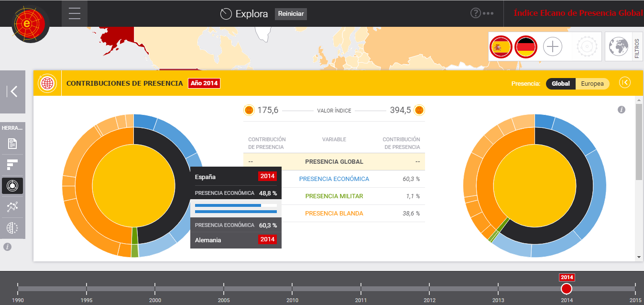Click the Spain index value 175,6
The image size is (644, 305).
268,111
